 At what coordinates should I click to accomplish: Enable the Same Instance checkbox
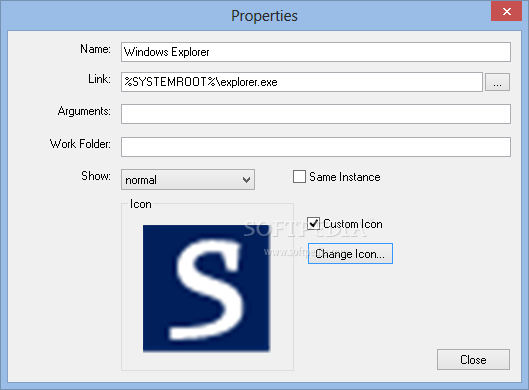299,177
